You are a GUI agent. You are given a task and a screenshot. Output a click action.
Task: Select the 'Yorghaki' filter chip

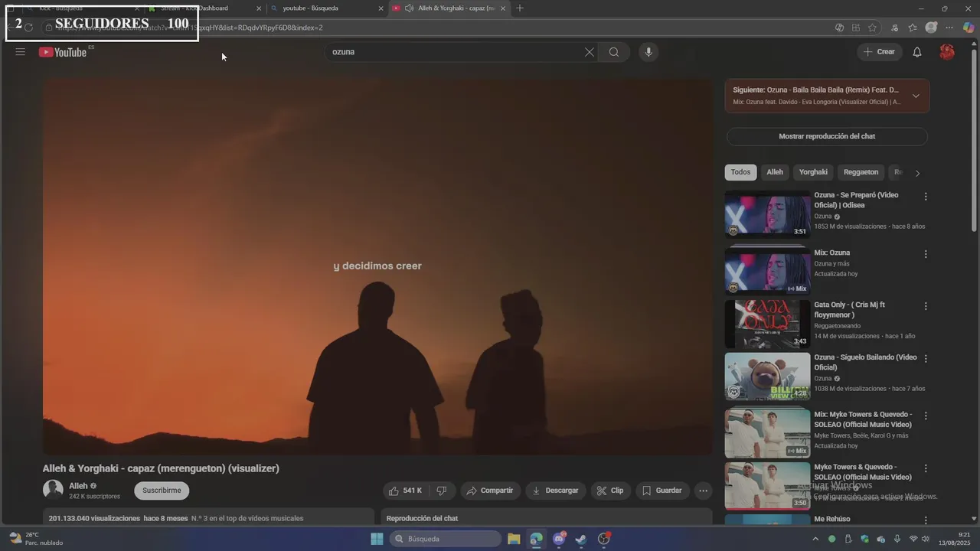click(x=813, y=172)
